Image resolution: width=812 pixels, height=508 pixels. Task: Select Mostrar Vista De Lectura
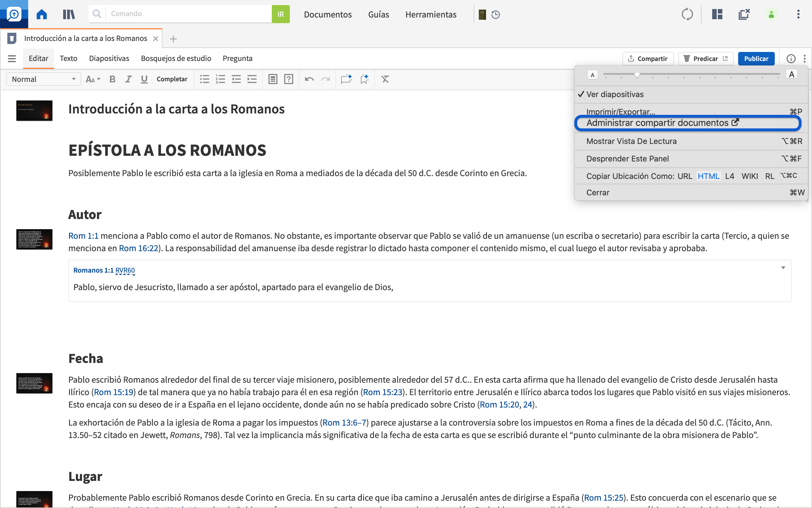click(x=691, y=141)
